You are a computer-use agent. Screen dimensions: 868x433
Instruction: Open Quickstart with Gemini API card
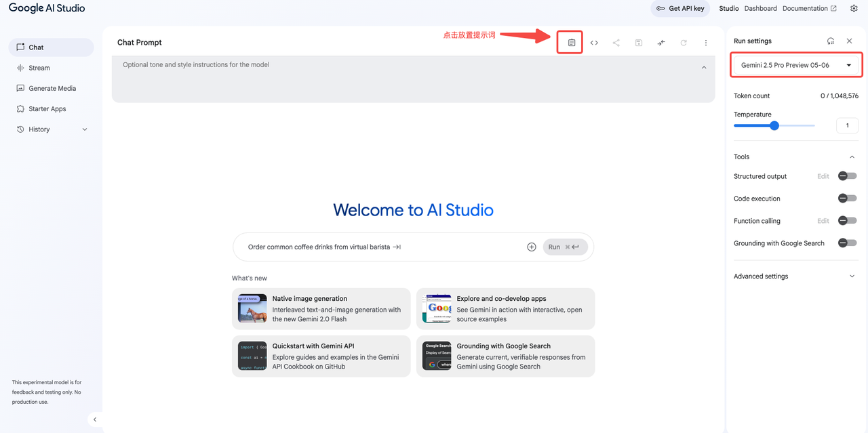click(321, 356)
